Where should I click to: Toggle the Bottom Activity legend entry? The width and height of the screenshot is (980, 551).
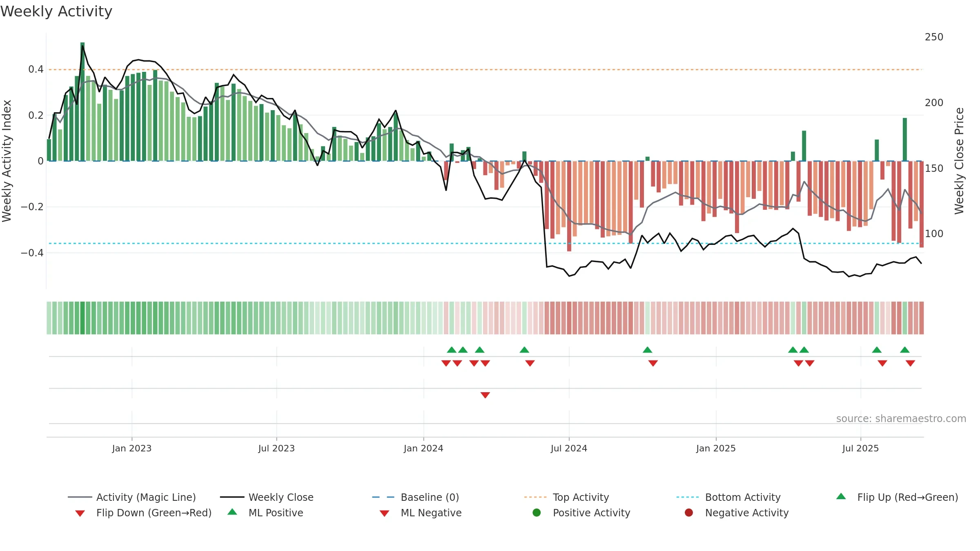coord(728,497)
